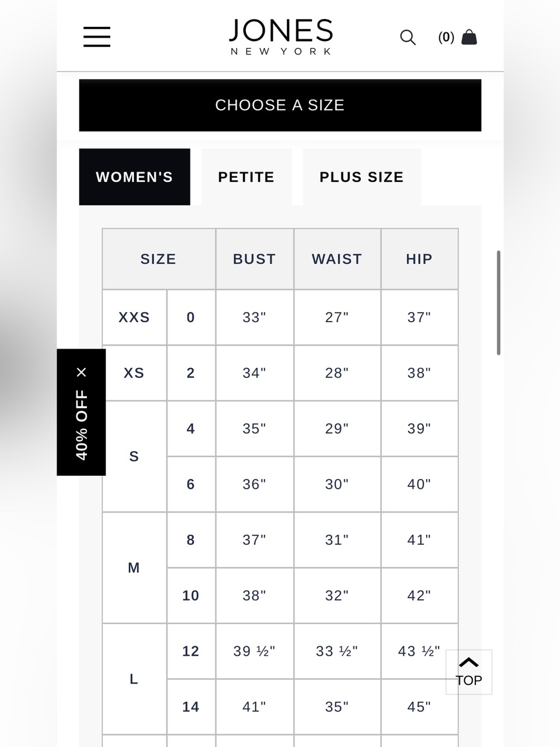Click the BUST column header
Image resolution: width=560 pixels, height=747 pixels.
[x=255, y=259]
